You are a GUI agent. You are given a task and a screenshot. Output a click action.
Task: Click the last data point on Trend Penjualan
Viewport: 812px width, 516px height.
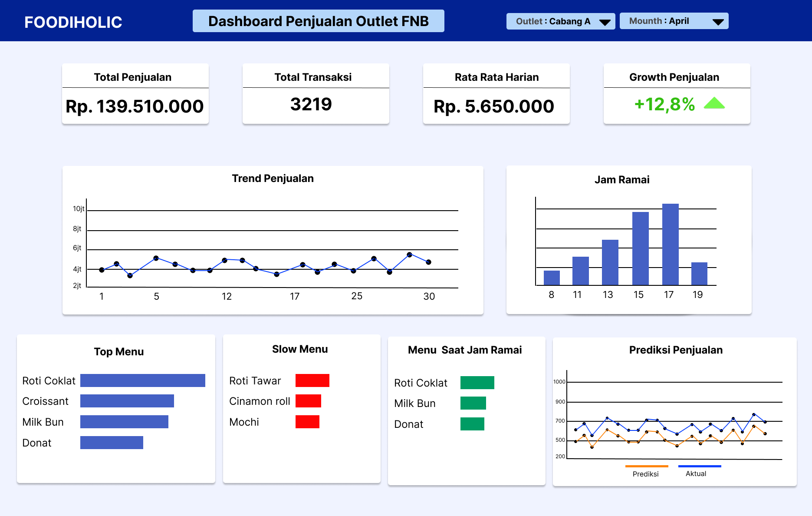(x=428, y=262)
